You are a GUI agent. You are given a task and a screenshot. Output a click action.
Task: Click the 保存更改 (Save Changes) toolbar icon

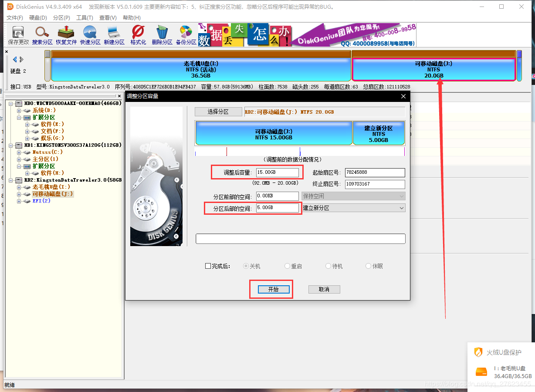click(17, 34)
